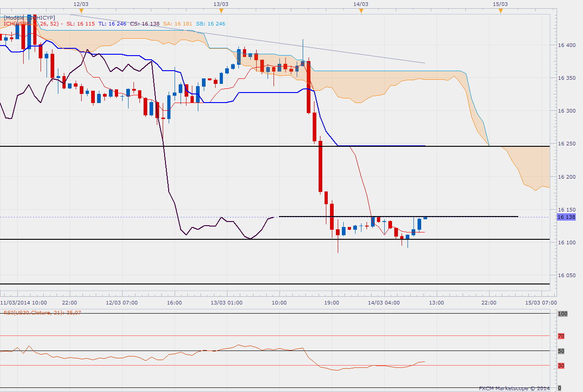583x392 pixels.
Task: Click the '19:00' time axis label
Action: pyautogui.click(x=332, y=303)
